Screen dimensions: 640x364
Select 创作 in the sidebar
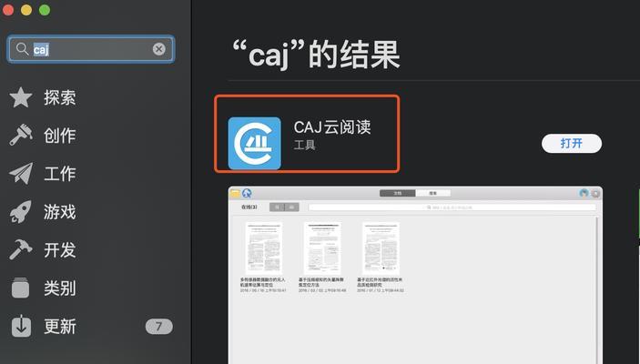coord(60,136)
